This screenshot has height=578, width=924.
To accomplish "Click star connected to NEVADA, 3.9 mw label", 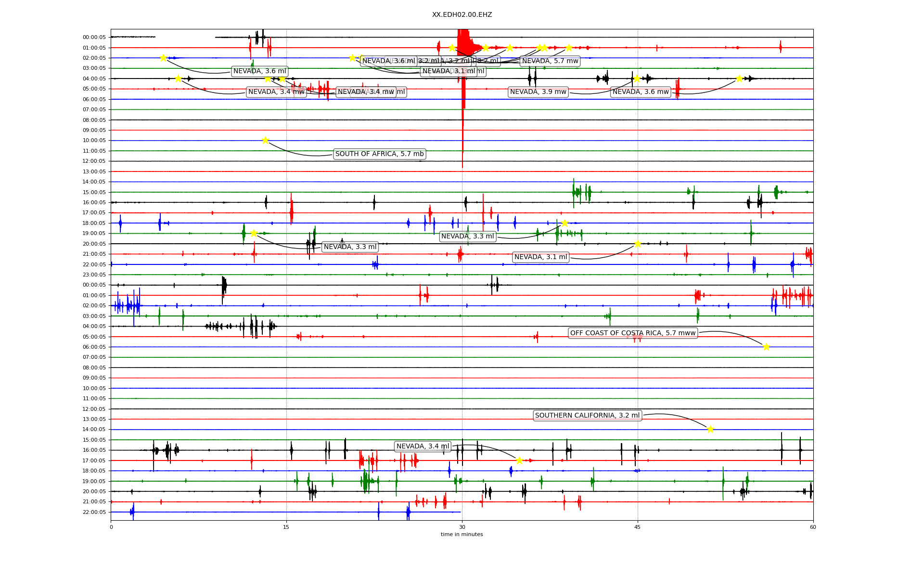I will (x=637, y=79).
